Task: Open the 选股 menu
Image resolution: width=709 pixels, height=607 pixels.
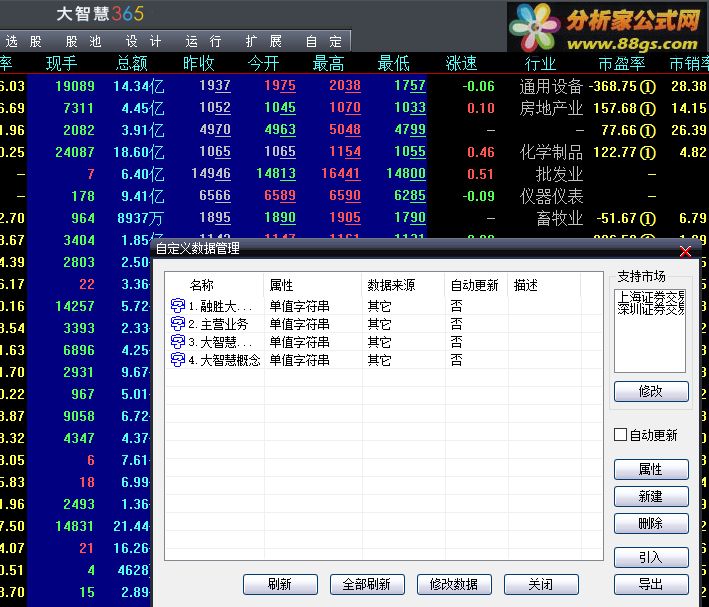Action: tap(24, 42)
